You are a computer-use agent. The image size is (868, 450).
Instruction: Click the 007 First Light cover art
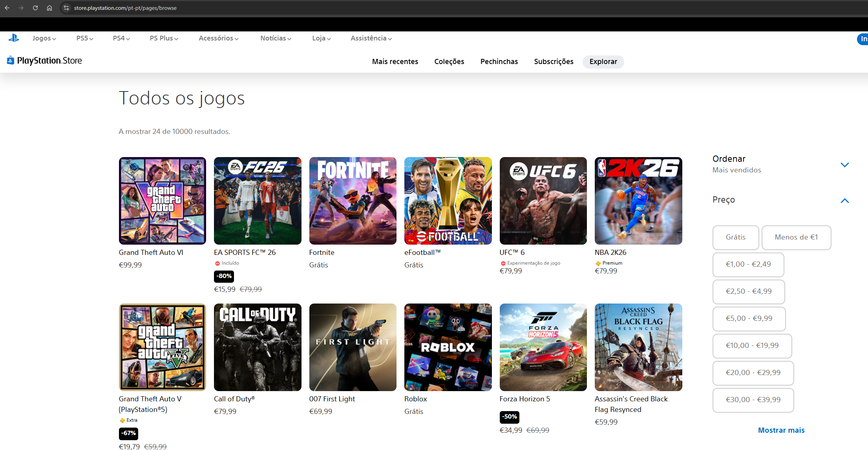coord(353,347)
